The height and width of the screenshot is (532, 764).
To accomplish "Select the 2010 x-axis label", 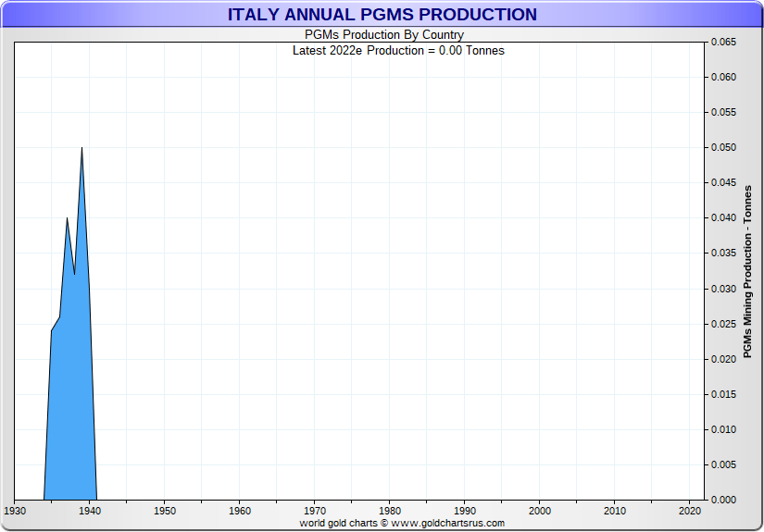I will point(615,511).
